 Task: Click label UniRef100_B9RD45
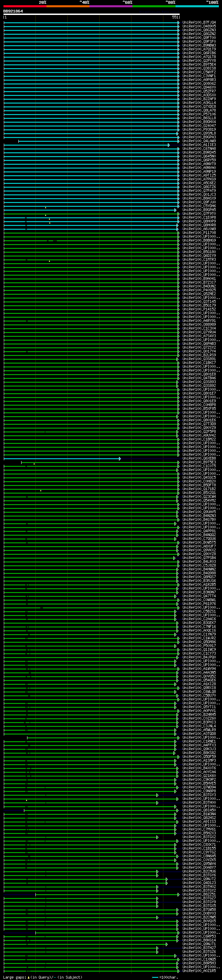[199, 153]
